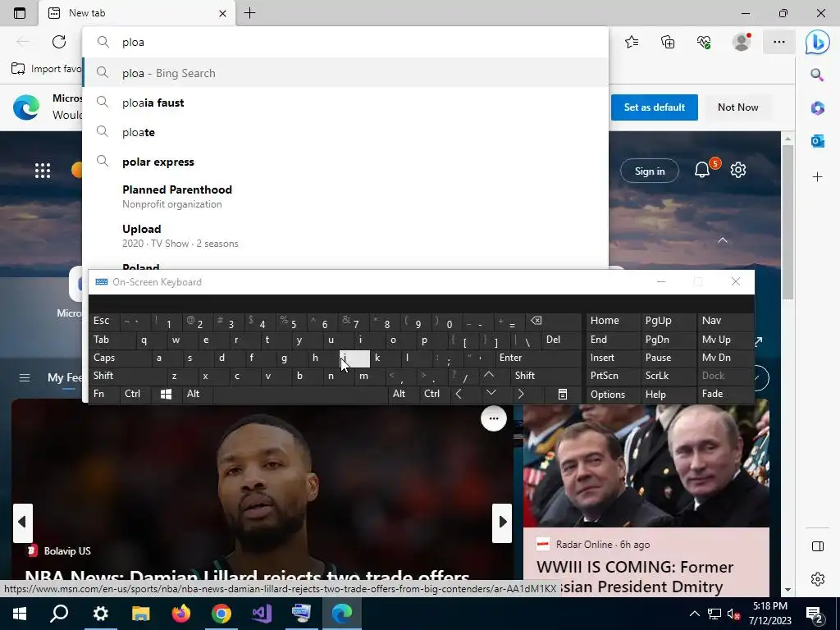Click Not Now button
Screen dimensions: 840x630
[x=737, y=107]
